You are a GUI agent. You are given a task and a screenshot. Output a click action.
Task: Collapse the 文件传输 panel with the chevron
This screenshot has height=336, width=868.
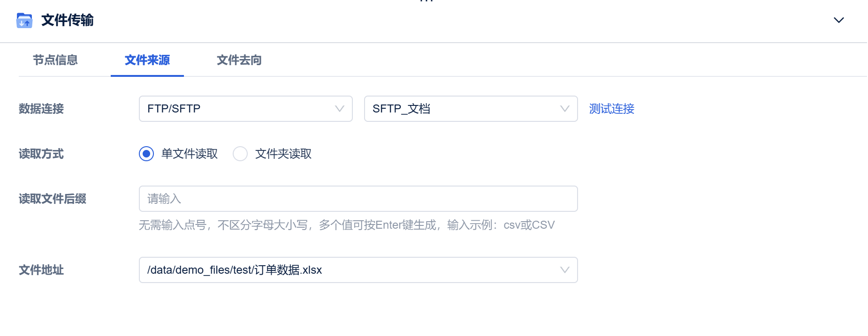(x=838, y=20)
